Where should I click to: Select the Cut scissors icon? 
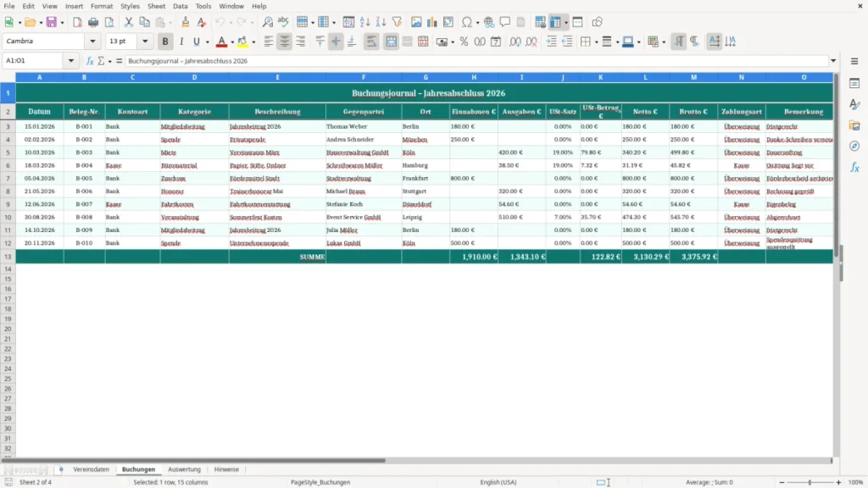[129, 22]
